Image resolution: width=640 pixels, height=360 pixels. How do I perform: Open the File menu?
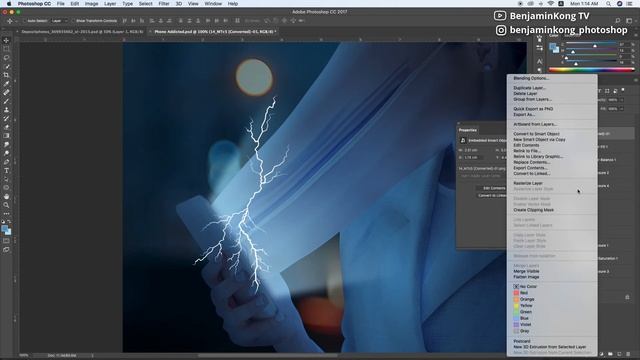(60, 4)
